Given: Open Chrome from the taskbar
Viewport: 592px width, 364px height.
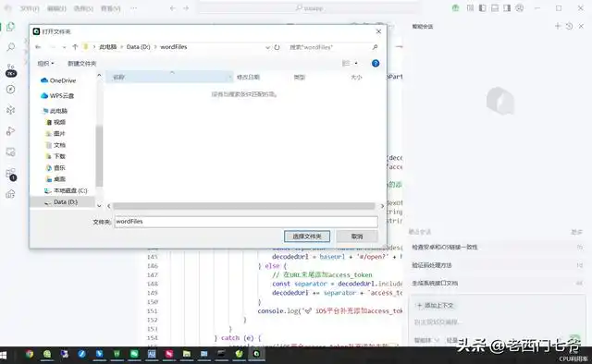Looking at the screenshot, I should click(x=30, y=354).
